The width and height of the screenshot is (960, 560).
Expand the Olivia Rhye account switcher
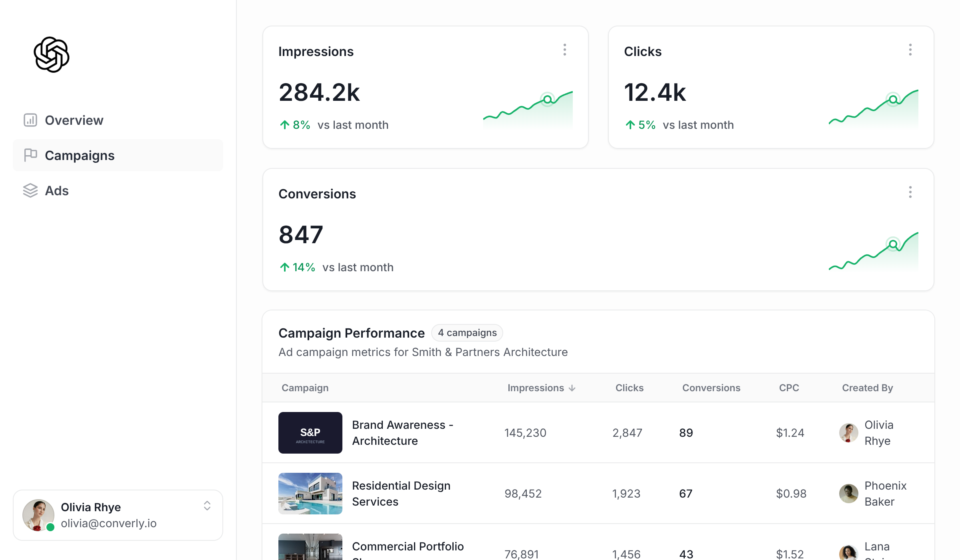207,506
